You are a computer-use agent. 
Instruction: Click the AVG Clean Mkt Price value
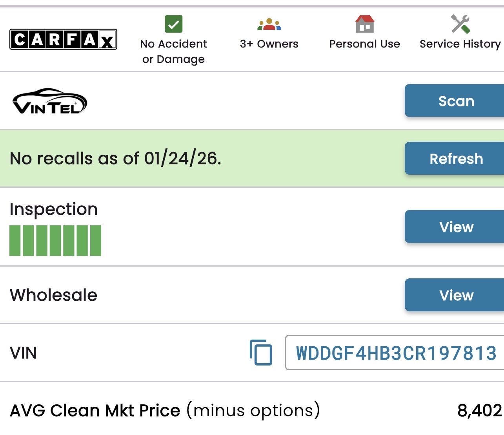pos(479,411)
